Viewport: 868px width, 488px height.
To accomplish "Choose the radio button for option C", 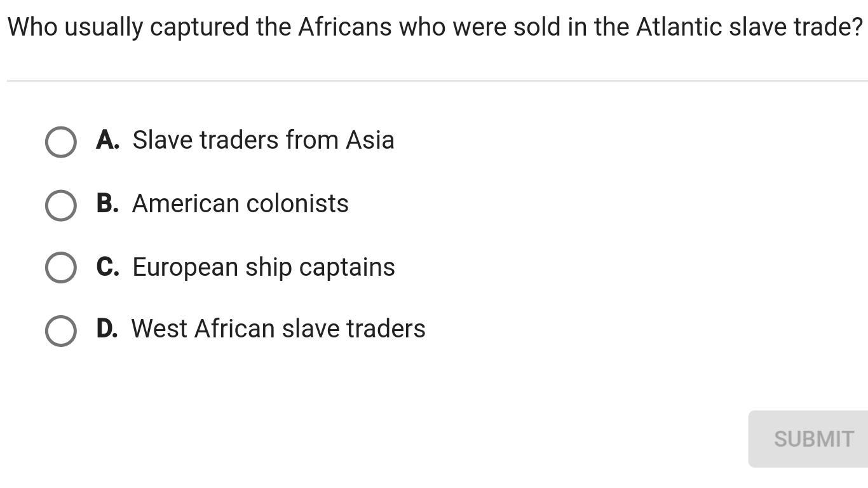I will pyautogui.click(x=61, y=267).
